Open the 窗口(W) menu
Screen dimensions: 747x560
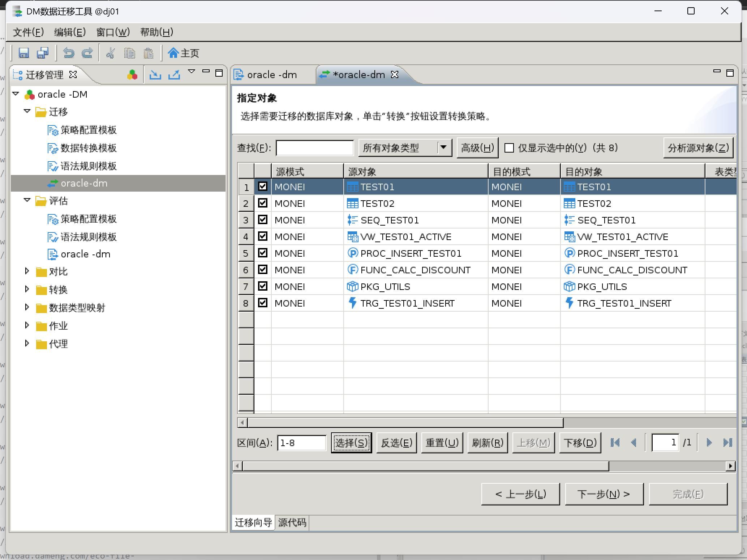(113, 32)
